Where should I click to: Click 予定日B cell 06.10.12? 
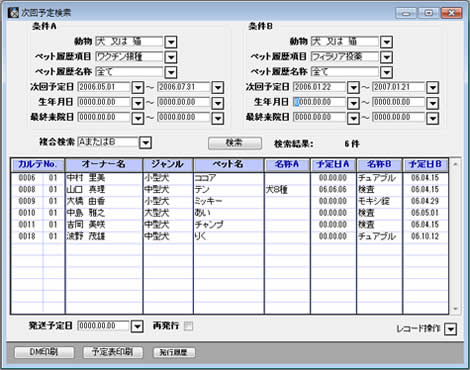(425, 236)
